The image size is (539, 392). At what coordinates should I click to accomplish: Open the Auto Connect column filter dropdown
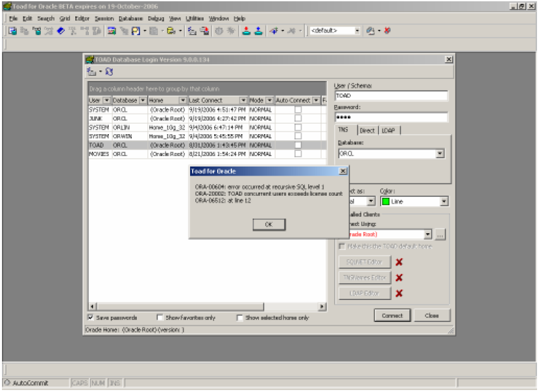(x=316, y=100)
